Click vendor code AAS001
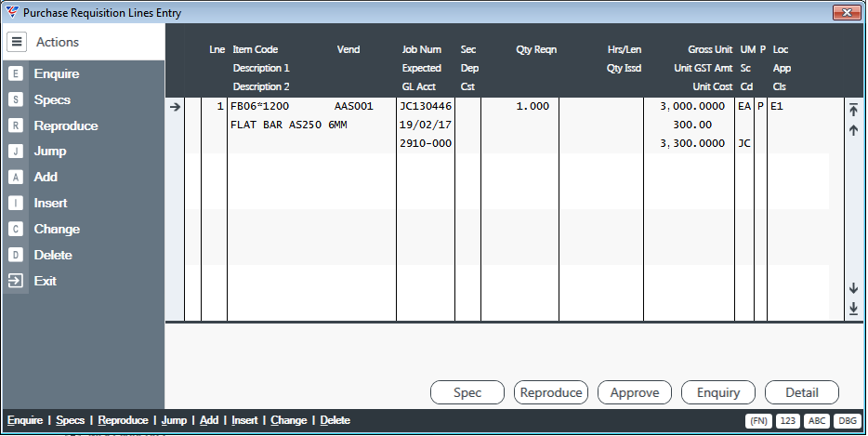The width and height of the screenshot is (868, 436). tap(354, 106)
